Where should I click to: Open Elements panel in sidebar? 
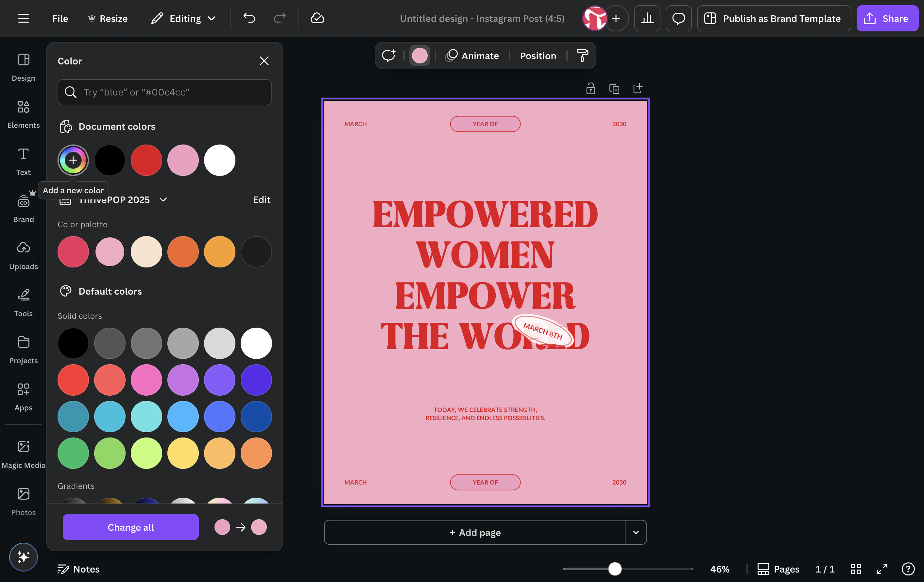[x=24, y=114]
